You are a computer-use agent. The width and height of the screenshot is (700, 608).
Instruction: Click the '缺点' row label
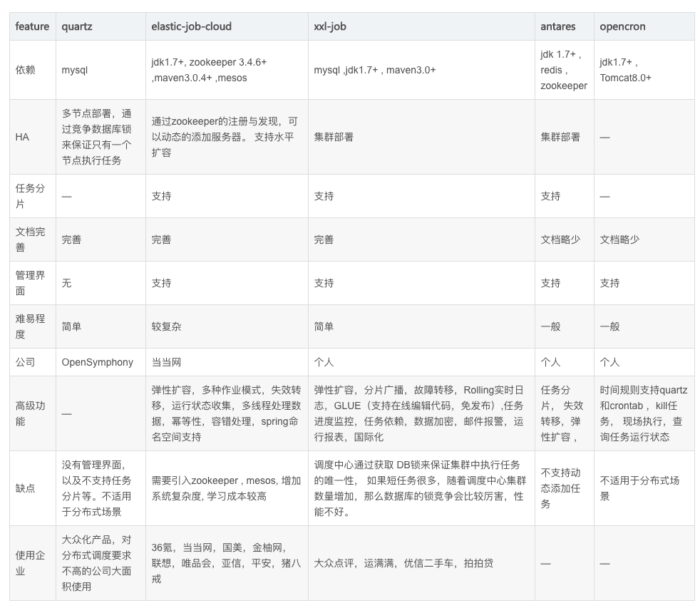[33, 488]
